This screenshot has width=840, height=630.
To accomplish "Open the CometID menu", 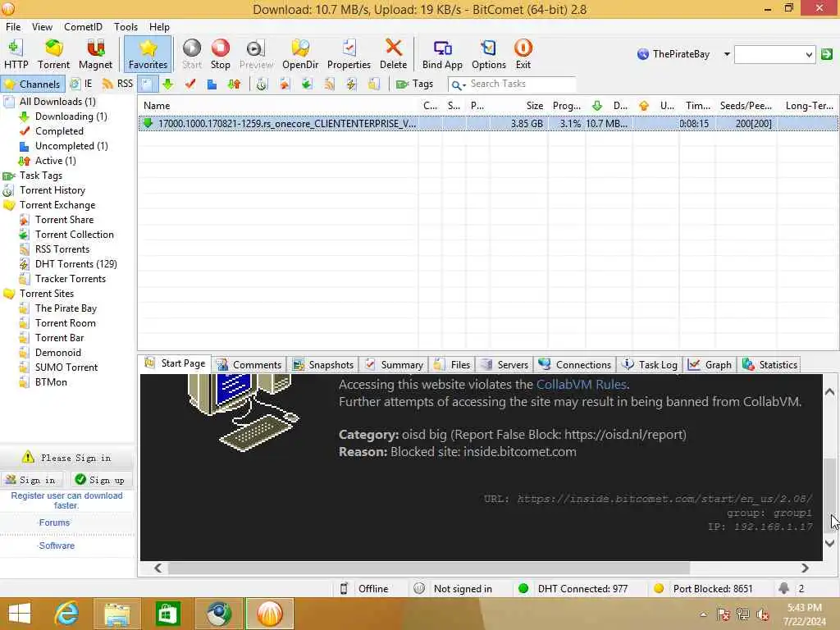I will pos(83,27).
